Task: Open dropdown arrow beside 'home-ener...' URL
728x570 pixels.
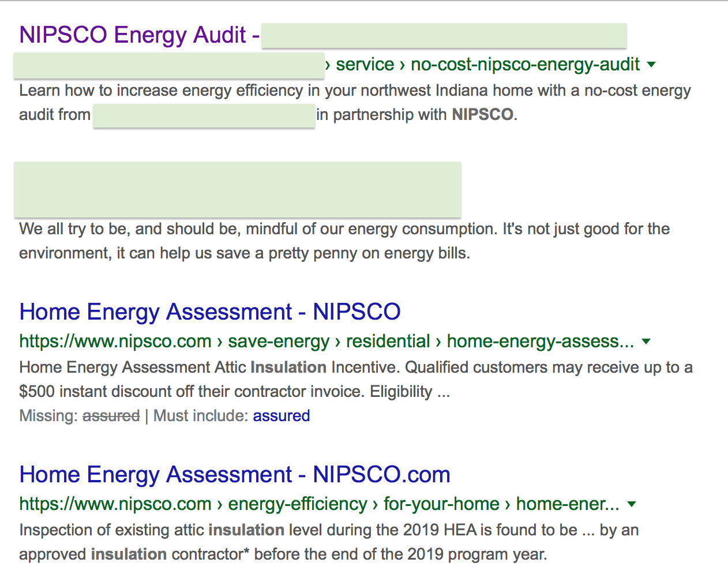Action: click(x=632, y=504)
